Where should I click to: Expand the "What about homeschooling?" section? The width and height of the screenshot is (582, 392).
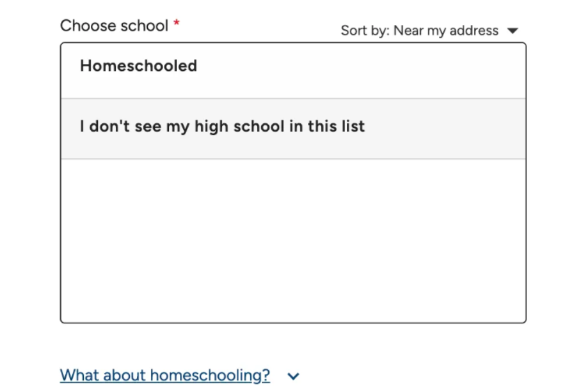pos(165,375)
